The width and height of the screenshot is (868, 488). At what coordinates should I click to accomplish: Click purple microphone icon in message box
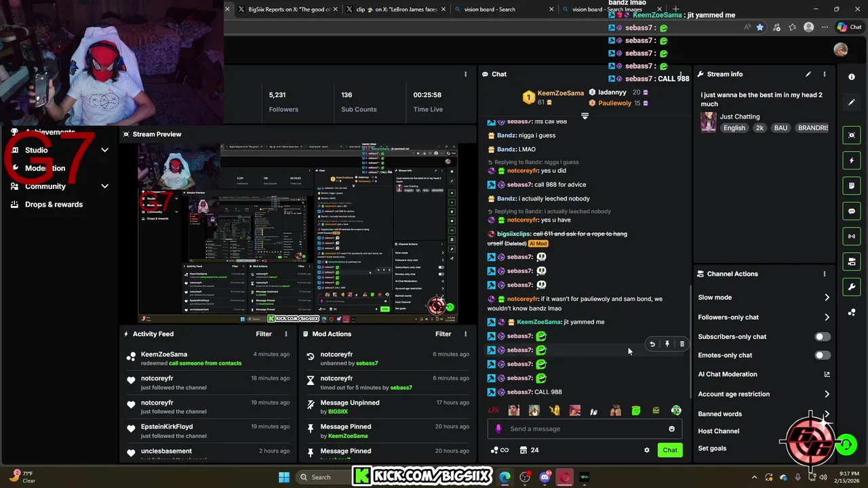coord(498,429)
